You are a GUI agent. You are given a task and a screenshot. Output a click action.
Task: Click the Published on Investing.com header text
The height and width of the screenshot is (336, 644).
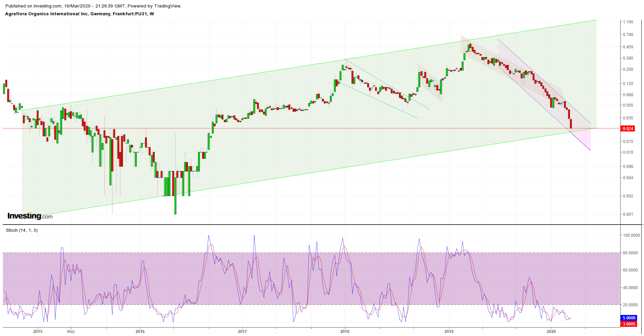pyautogui.click(x=93, y=6)
